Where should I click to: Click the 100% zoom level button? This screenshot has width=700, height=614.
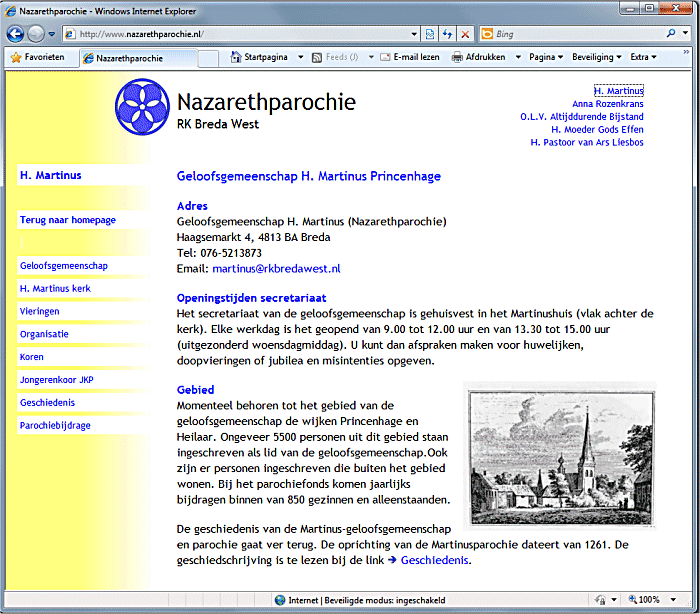click(644, 600)
